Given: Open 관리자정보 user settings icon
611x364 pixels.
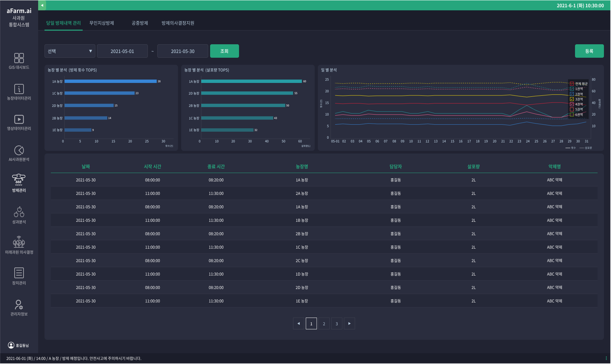Looking at the screenshot, I should pos(19,305).
